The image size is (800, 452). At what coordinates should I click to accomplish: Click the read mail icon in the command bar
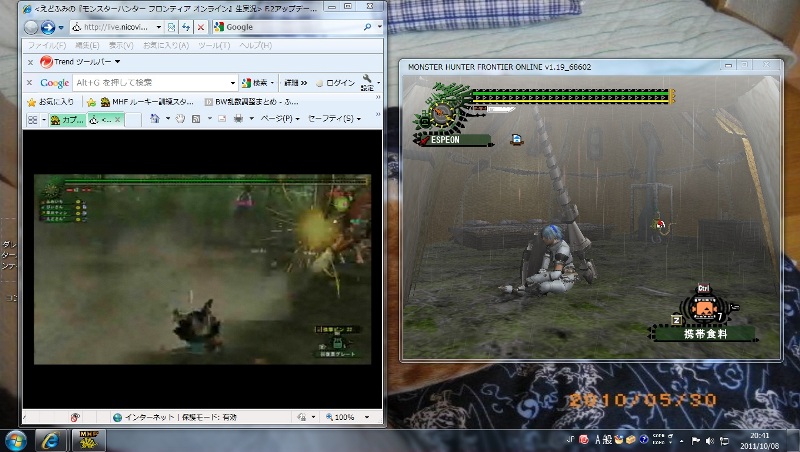(x=222, y=119)
